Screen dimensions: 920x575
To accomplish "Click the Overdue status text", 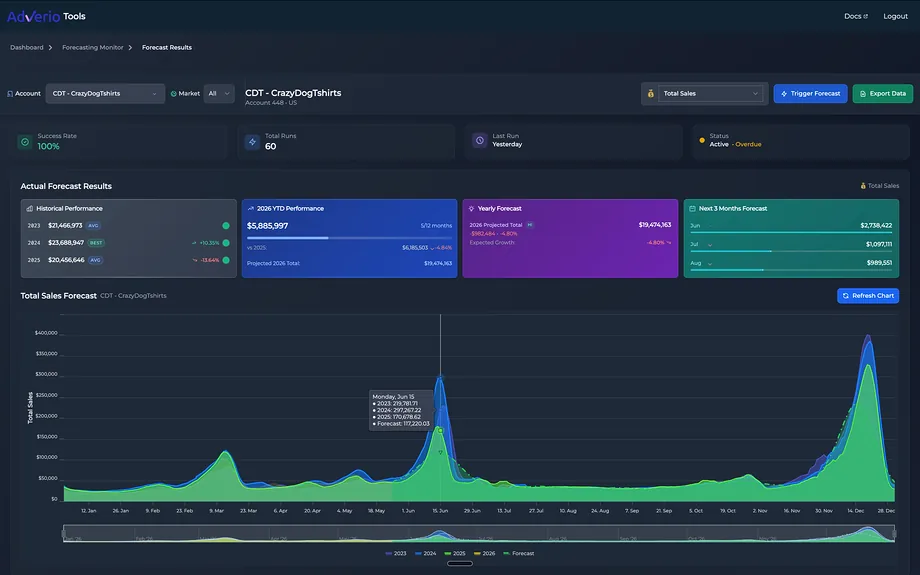I will pos(748,144).
